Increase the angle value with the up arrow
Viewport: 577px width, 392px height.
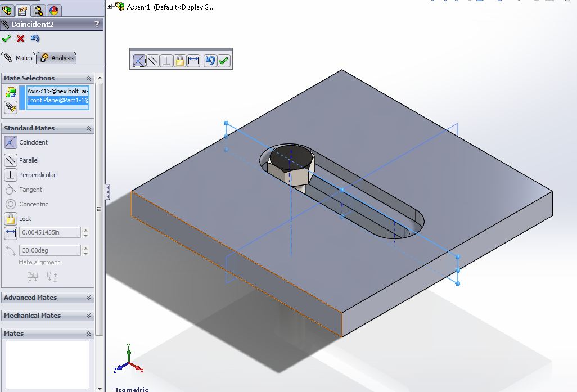point(85,248)
